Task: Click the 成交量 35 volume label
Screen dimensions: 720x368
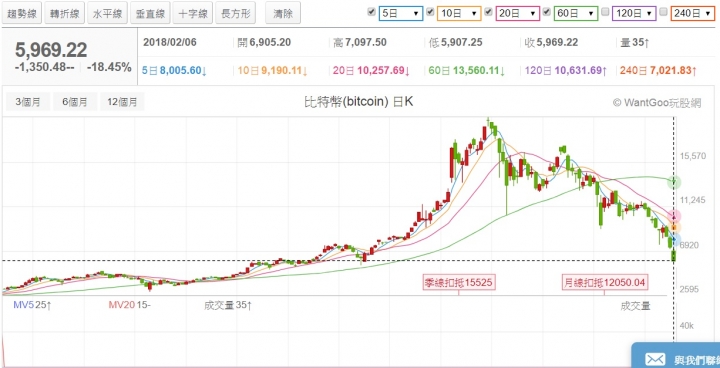Action: [228, 305]
